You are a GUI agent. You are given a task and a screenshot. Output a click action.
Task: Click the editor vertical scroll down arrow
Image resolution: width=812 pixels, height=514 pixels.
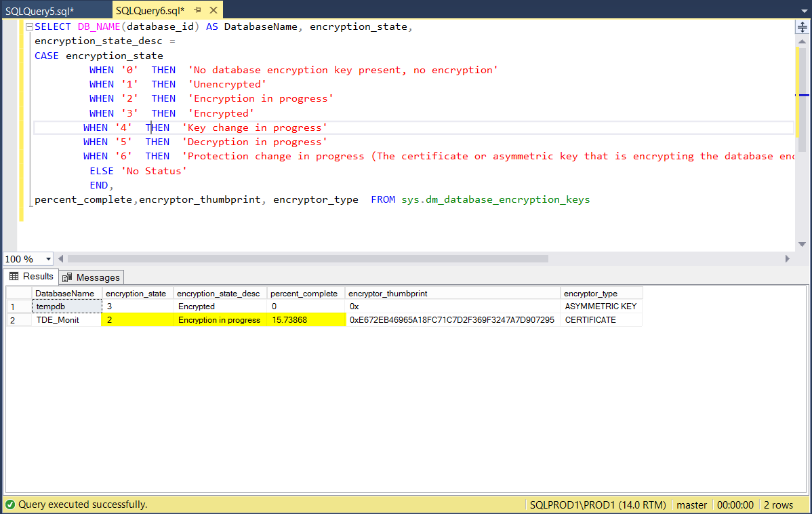coord(802,244)
